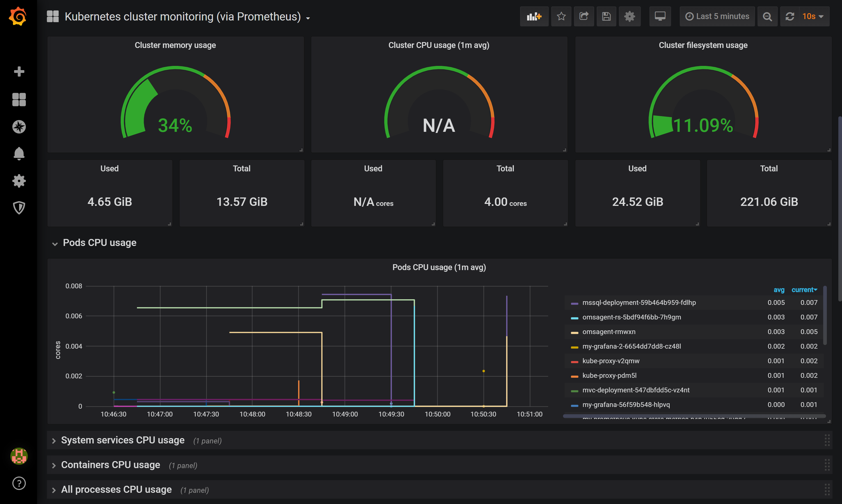Save the dashboard with floppy icon
842x504 pixels.
(607, 16)
